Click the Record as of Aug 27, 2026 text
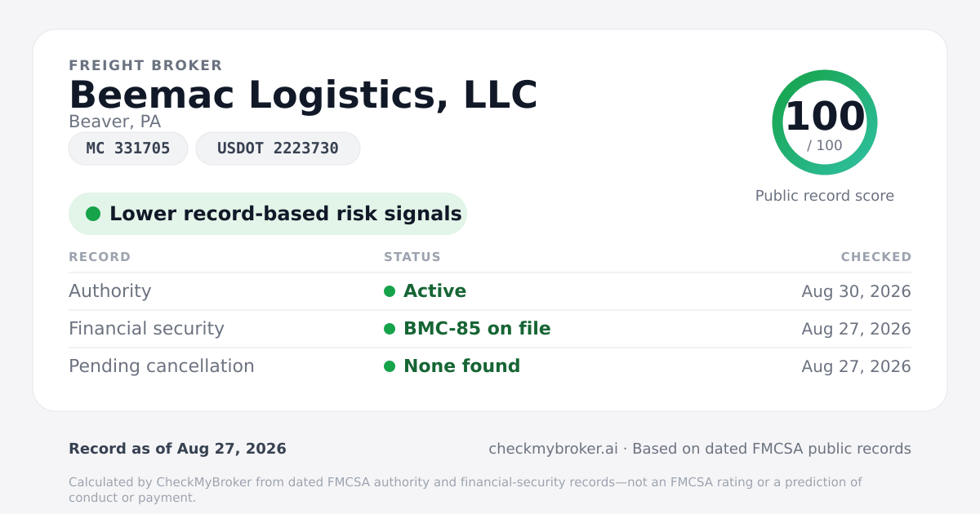 coord(177,449)
